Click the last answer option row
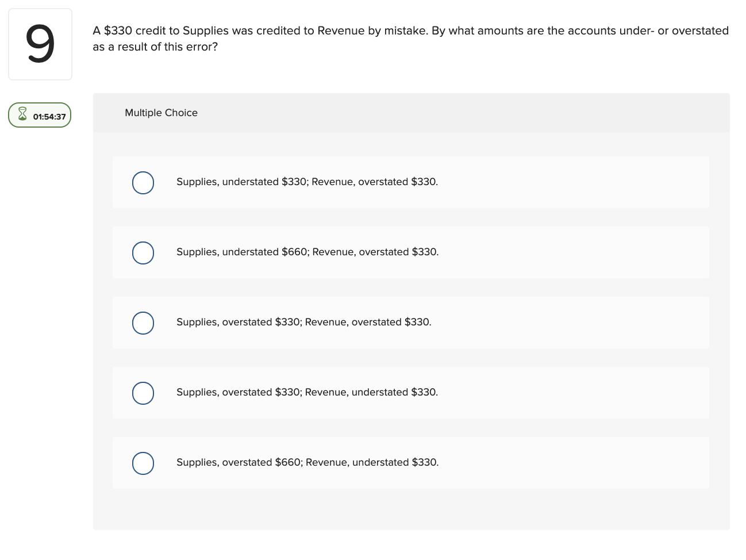The height and width of the screenshot is (560, 746). (x=410, y=462)
